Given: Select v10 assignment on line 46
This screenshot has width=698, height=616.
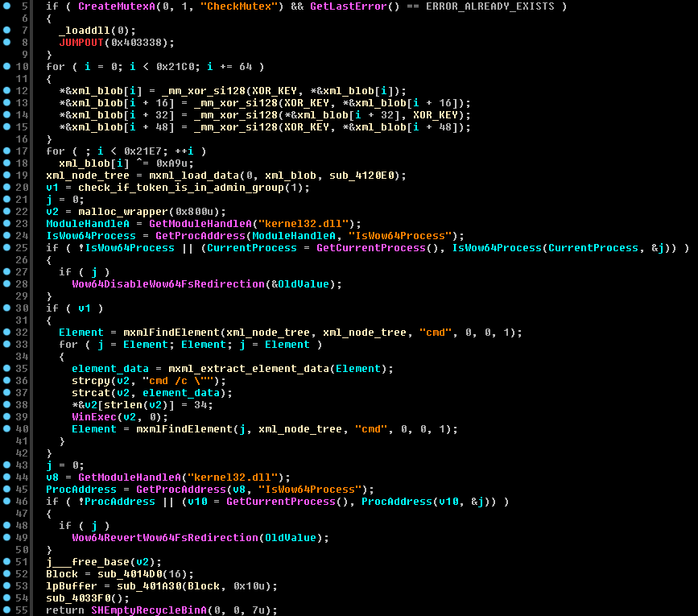Looking at the screenshot, I should coord(197,501).
